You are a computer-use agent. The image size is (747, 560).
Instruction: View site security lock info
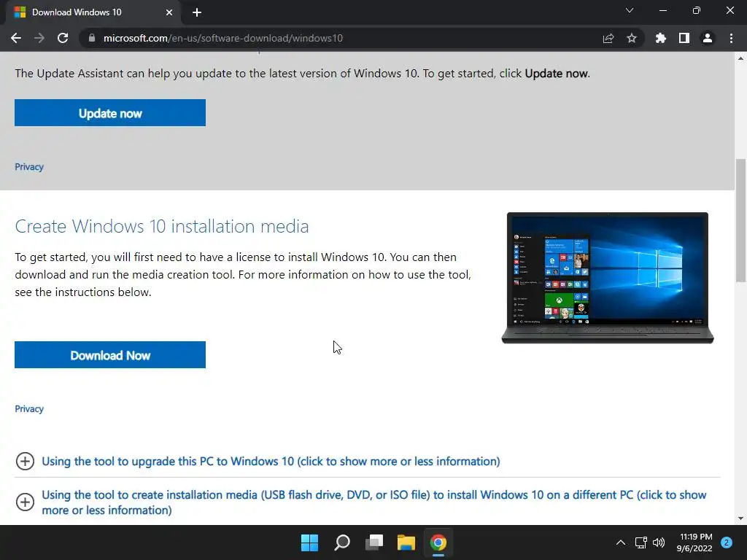[92, 38]
